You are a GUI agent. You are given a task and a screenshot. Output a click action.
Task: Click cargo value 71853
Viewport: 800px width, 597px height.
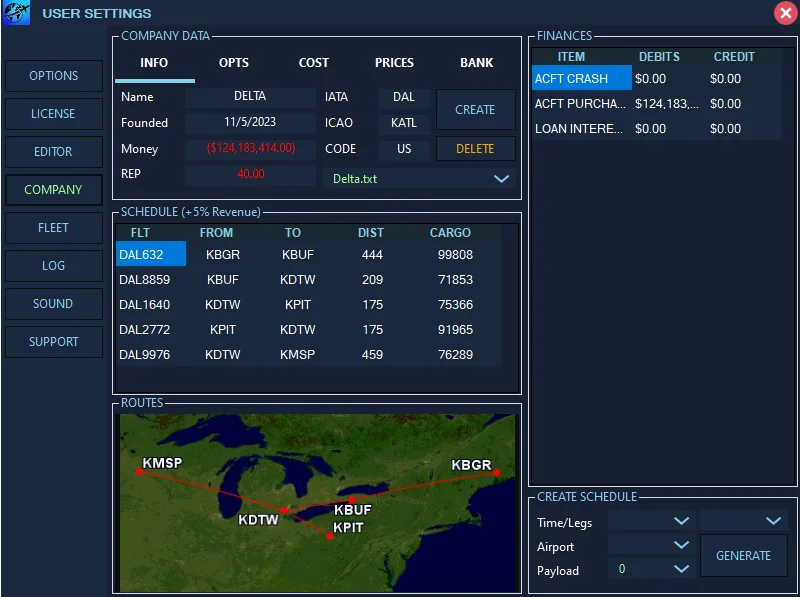pos(455,280)
